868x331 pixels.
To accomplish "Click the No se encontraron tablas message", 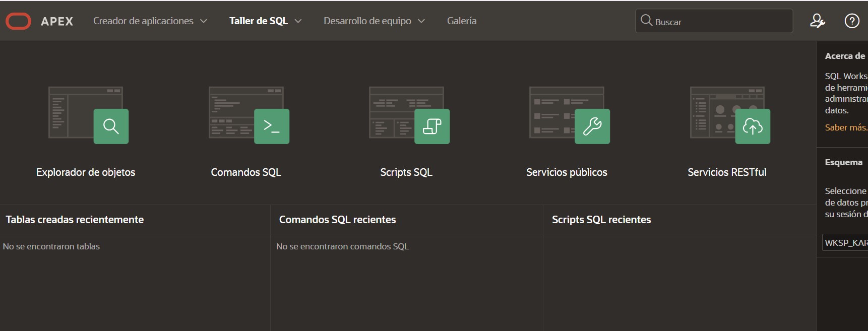I will pos(51,246).
